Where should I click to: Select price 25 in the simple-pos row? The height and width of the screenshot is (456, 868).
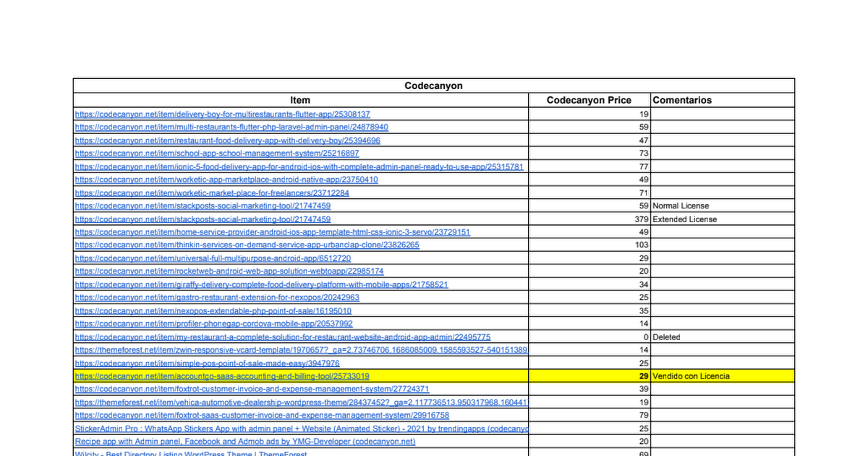coord(589,363)
